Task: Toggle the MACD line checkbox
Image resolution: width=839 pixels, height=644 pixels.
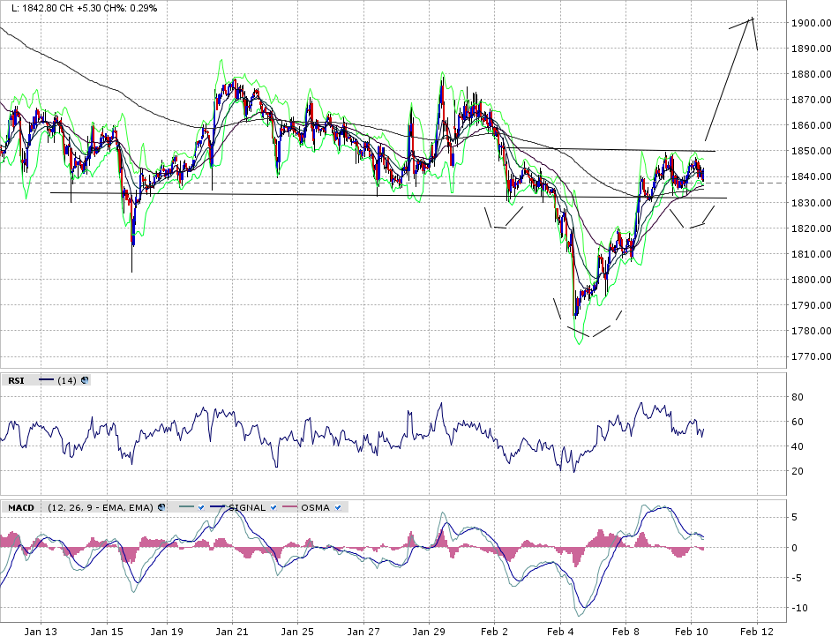Action: [x=201, y=507]
